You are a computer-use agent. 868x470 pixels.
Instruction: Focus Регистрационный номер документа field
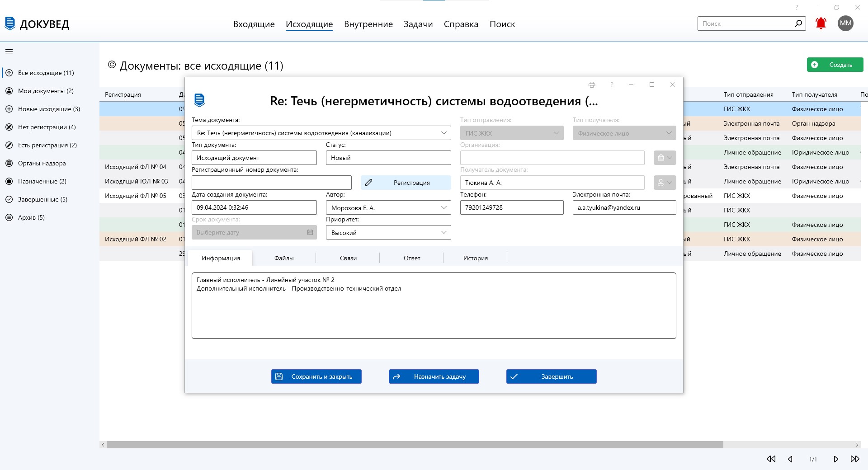click(x=271, y=183)
